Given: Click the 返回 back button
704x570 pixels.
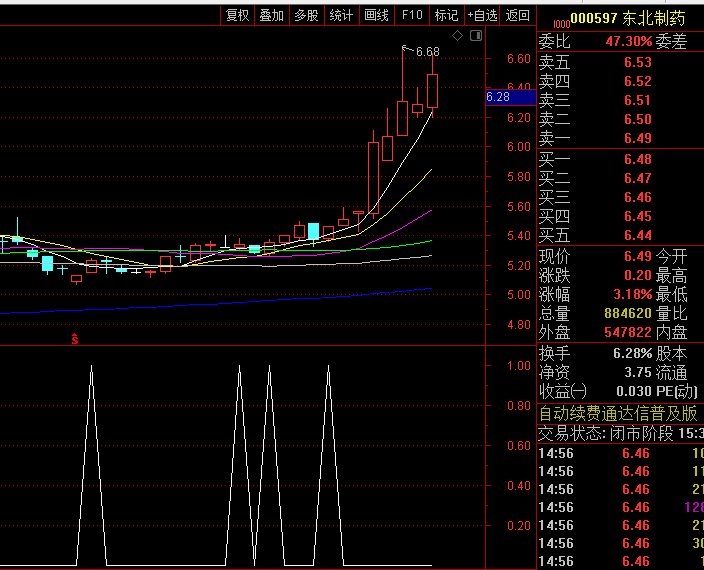Looking at the screenshot, I should tap(518, 15).
